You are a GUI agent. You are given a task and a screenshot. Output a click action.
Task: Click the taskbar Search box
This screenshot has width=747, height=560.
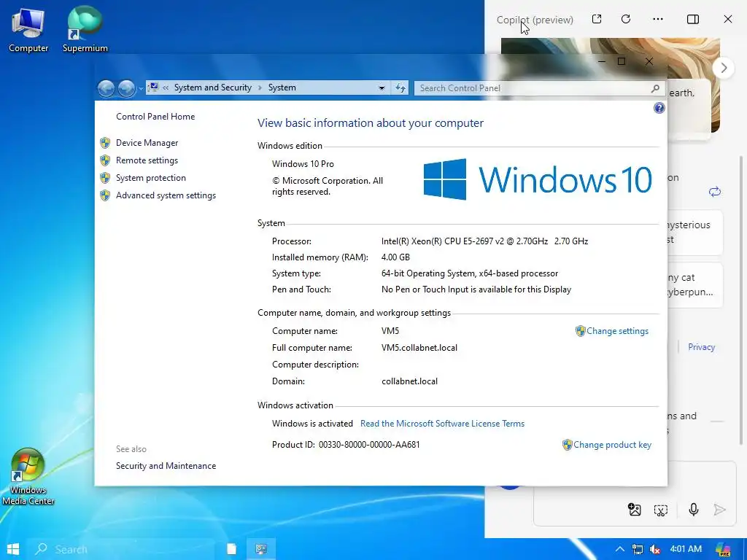click(x=120, y=549)
